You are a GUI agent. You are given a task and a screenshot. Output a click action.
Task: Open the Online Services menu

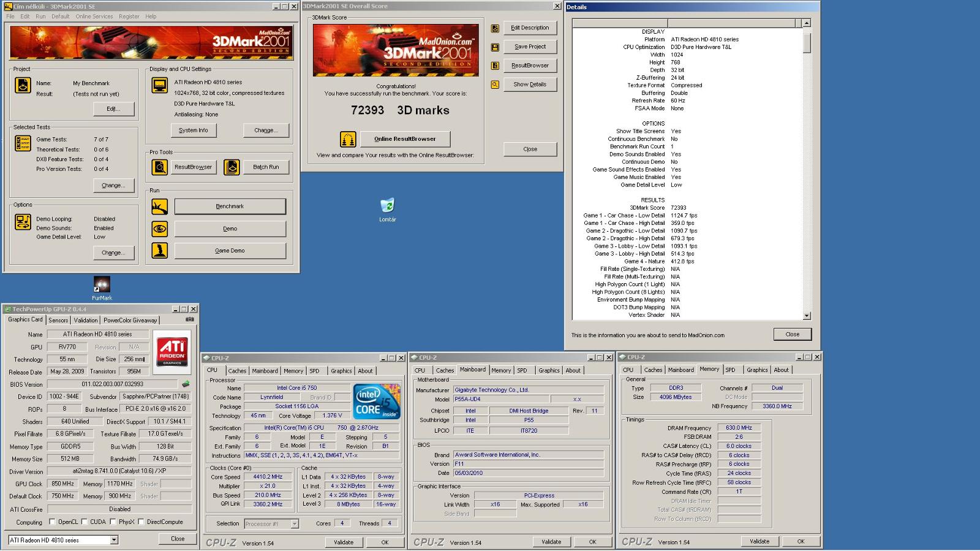[x=94, y=17]
